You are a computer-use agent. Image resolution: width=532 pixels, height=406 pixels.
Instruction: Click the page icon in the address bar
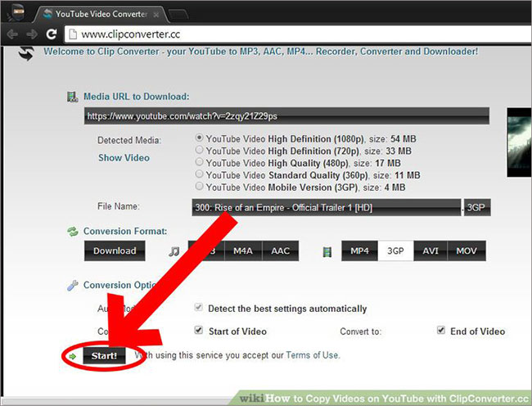coord(73,34)
